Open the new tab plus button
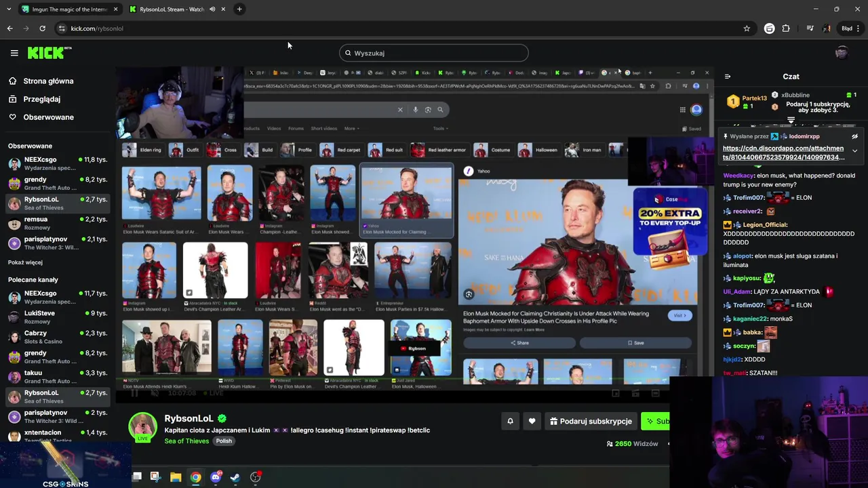The height and width of the screenshot is (488, 868). [x=239, y=9]
